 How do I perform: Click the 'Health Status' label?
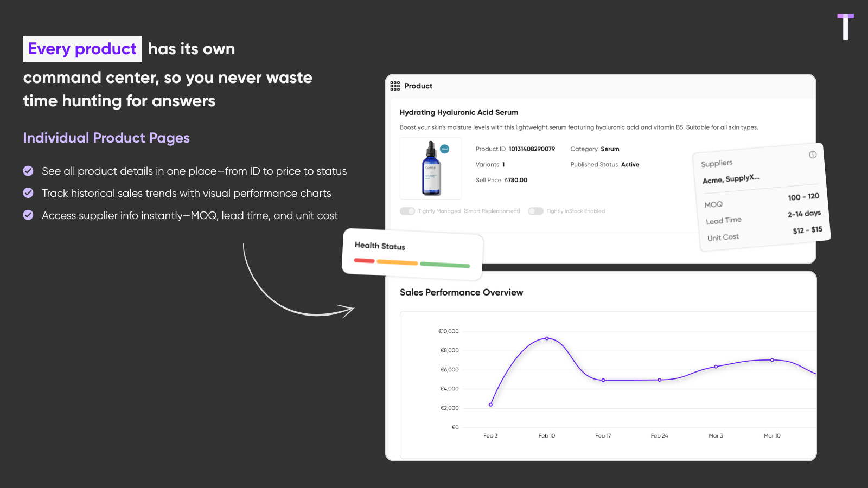pos(380,246)
